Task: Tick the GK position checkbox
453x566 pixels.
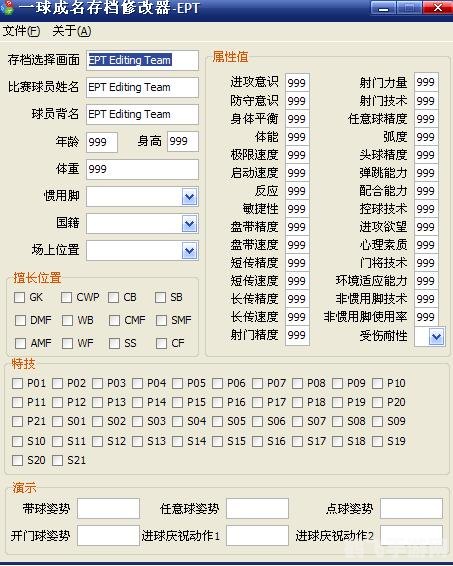Action: click(19, 297)
